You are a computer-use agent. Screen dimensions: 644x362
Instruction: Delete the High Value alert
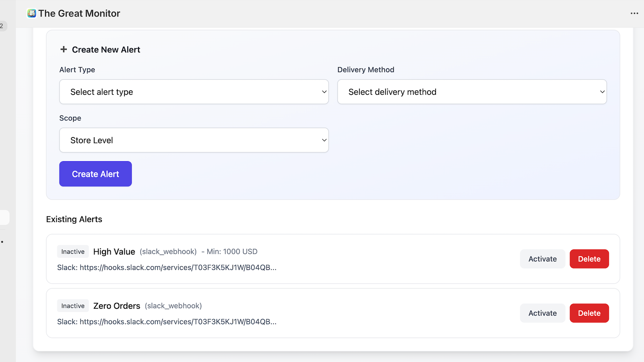pyautogui.click(x=589, y=259)
